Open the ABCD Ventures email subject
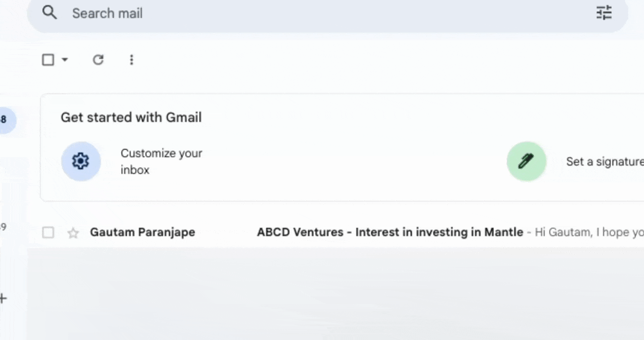Image resolution: width=644 pixels, height=340 pixels. tap(389, 232)
